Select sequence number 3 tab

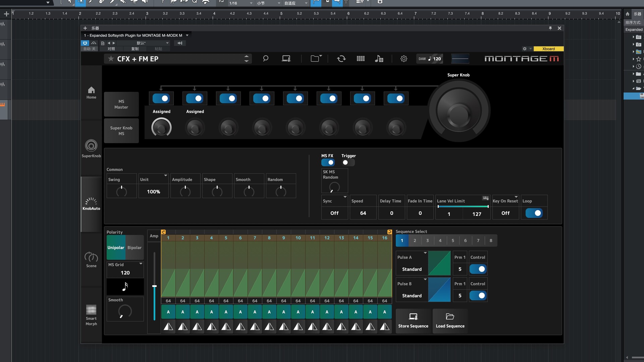427,241
